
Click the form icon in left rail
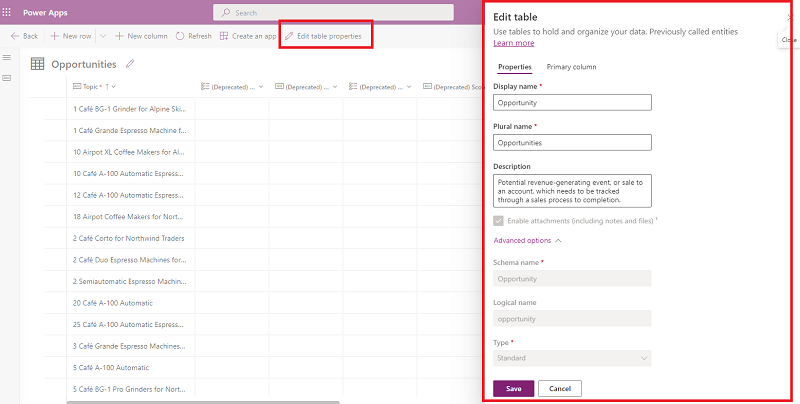coord(7,78)
